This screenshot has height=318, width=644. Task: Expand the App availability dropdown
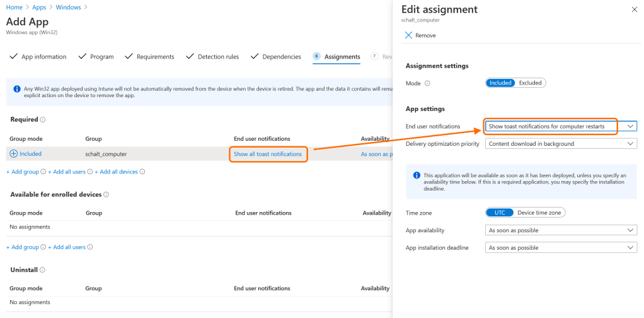click(x=561, y=230)
